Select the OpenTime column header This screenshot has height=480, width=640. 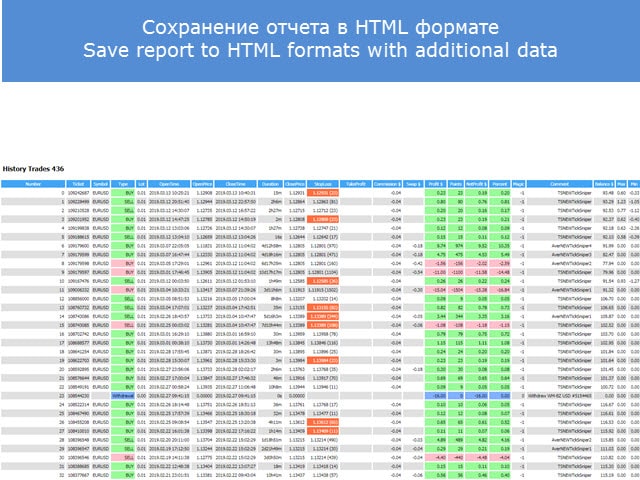pyautogui.click(x=170, y=185)
